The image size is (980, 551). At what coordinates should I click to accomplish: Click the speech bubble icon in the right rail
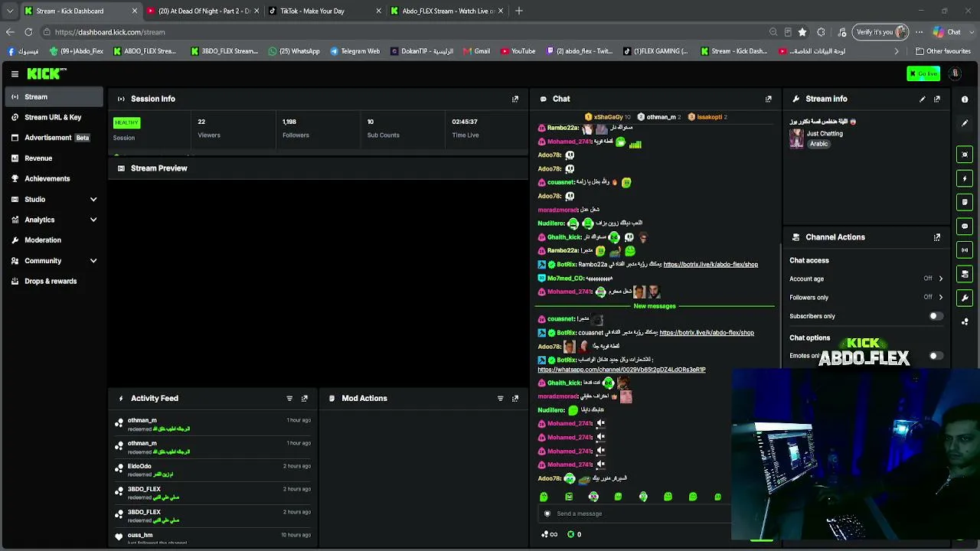(965, 227)
